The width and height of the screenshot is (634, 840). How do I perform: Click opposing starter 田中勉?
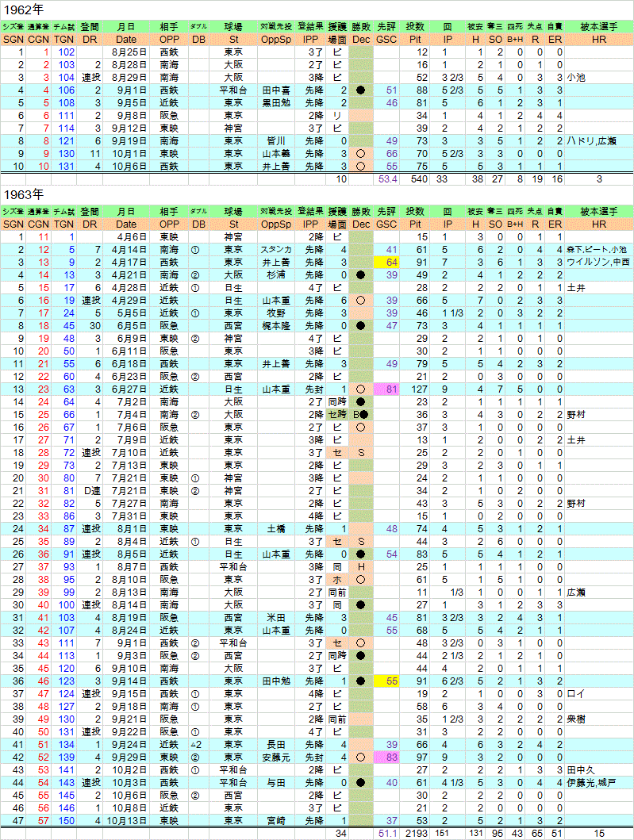pos(276,681)
